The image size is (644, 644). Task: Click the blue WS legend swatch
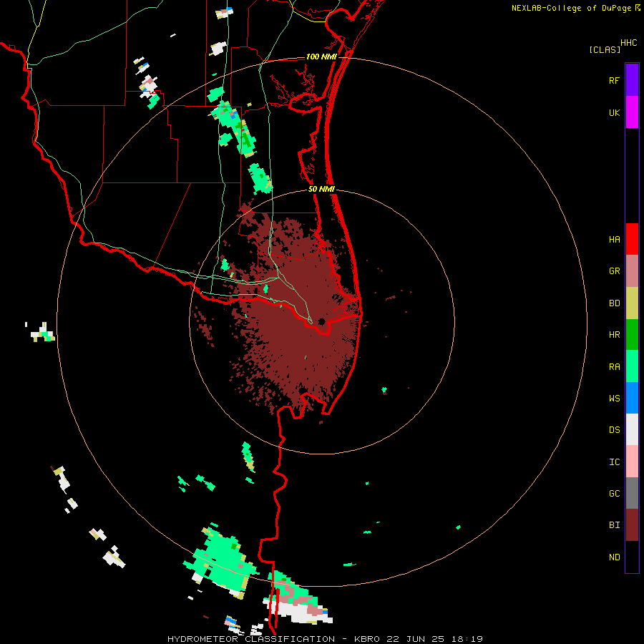click(x=632, y=398)
